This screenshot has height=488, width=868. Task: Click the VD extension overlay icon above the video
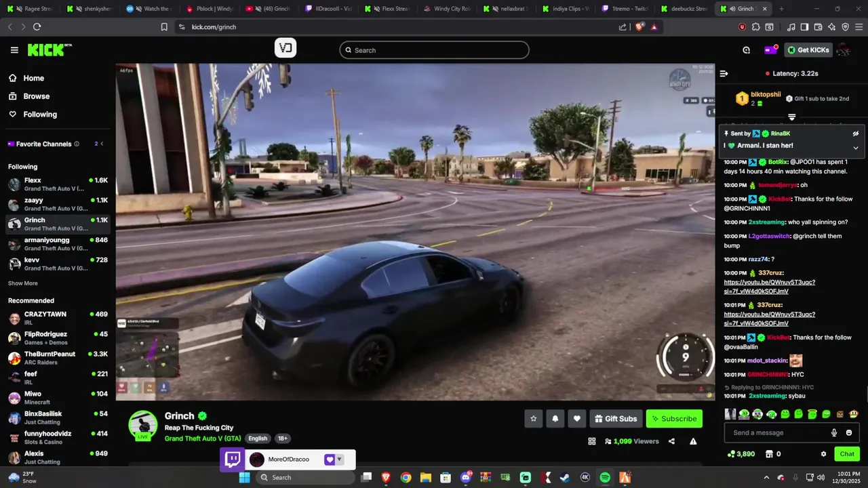[285, 48]
